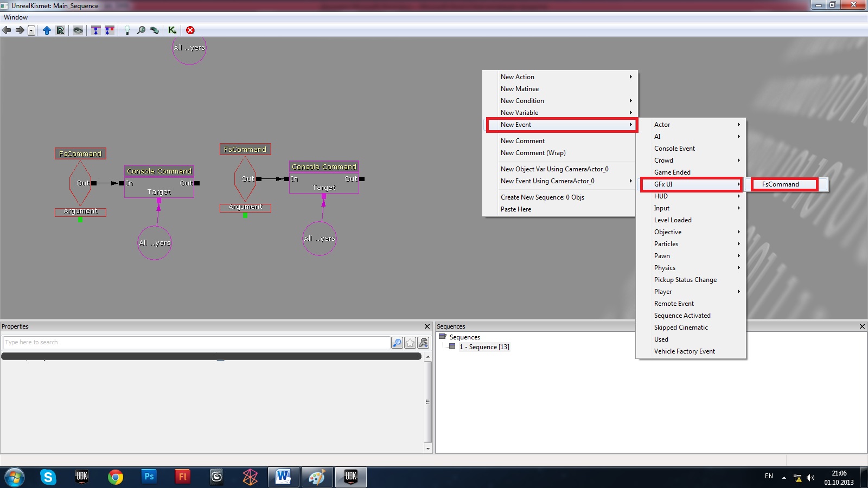This screenshot has height=488, width=868.
Task: Expand the New Action submenu
Action: click(x=560, y=77)
